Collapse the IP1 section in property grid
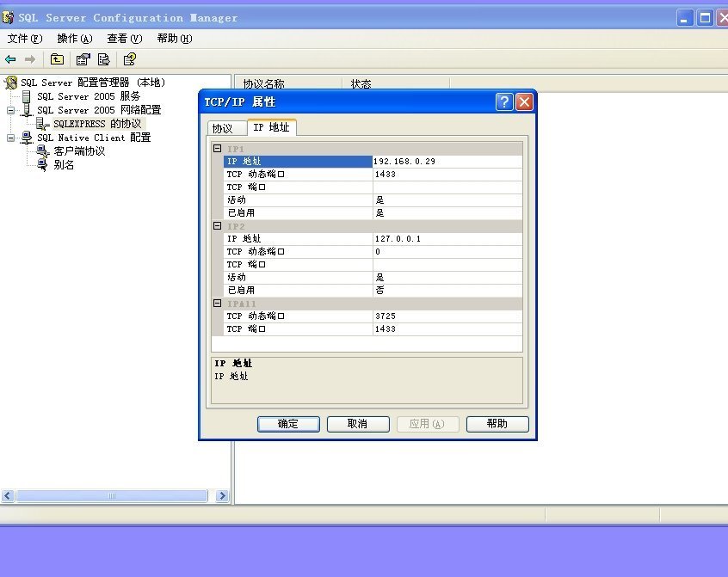Screen dimensions: 728x577 [x=217, y=149]
